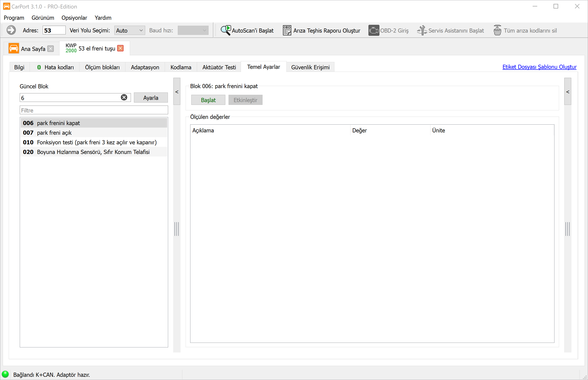Clear the Güncel Blok field with X icon
The width and height of the screenshot is (588, 380).
pyautogui.click(x=124, y=98)
